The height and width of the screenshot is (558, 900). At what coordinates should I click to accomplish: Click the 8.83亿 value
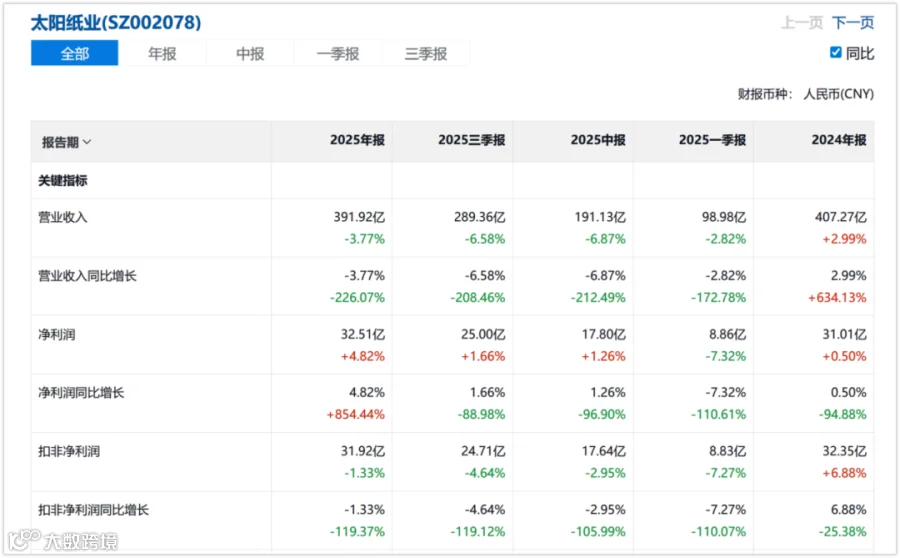727,451
